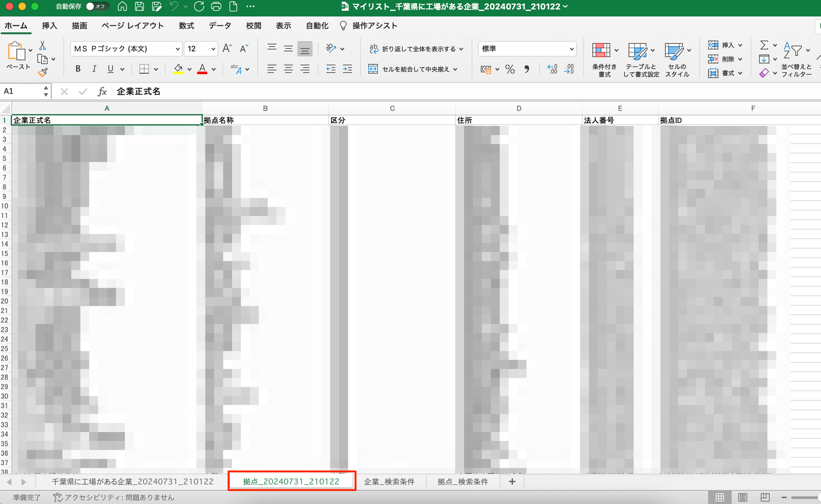The image size is (821, 504).
Task: Expand the MS Pゴシック font name dropdown
Action: 177,49
